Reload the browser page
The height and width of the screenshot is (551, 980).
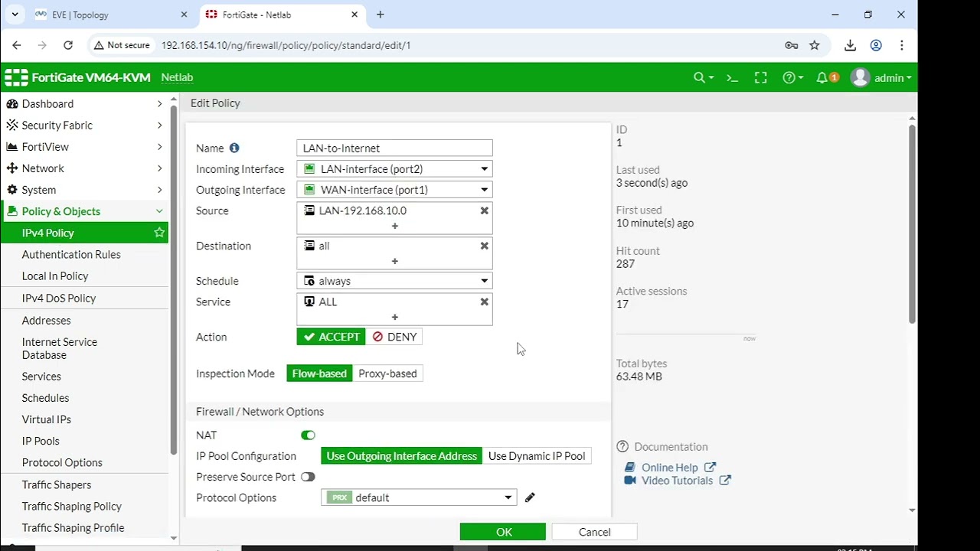point(68,45)
